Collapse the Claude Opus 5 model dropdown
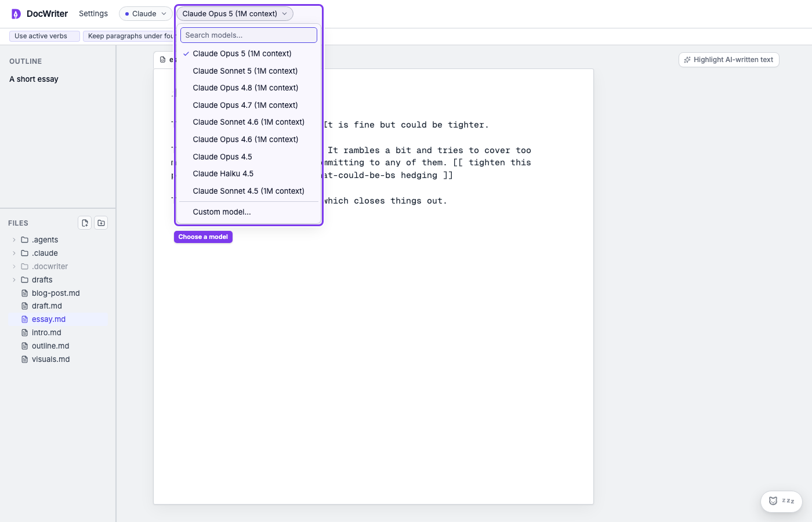This screenshot has height=522, width=812. [234, 14]
